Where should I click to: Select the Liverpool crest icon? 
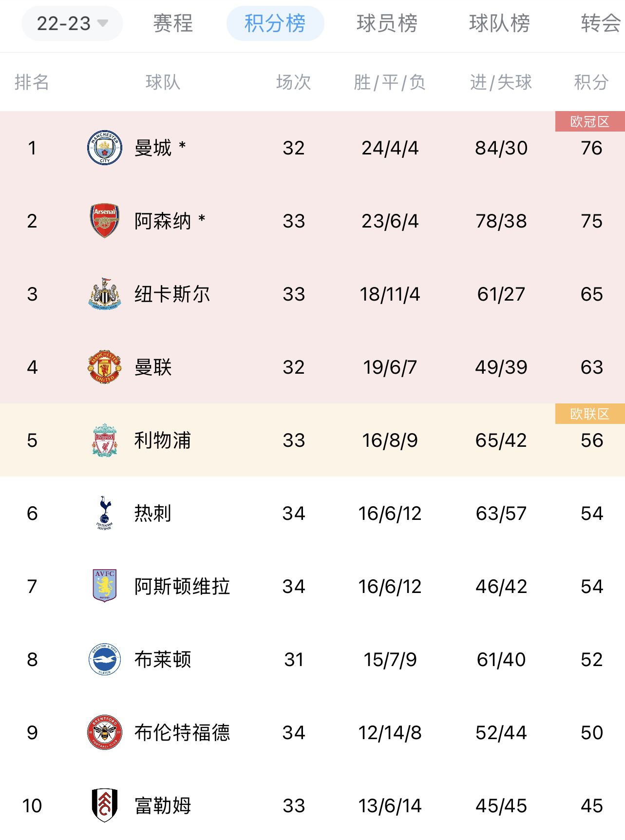(105, 440)
